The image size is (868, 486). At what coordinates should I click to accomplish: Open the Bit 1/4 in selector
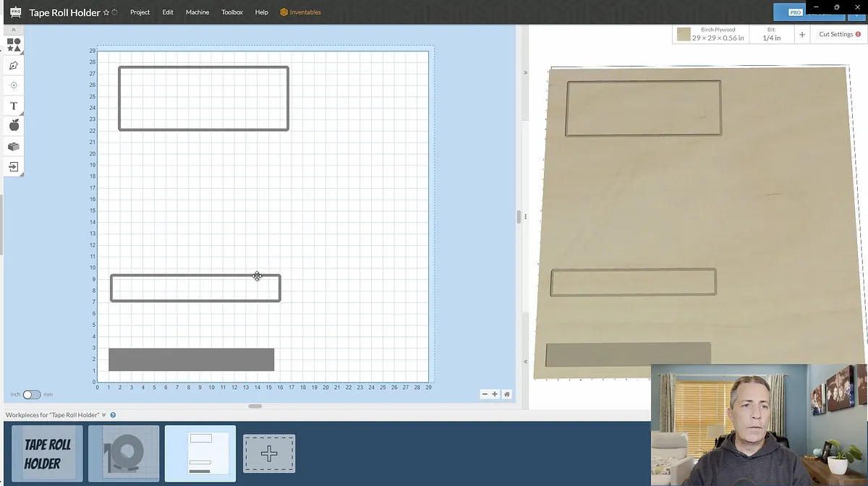tap(771, 34)
